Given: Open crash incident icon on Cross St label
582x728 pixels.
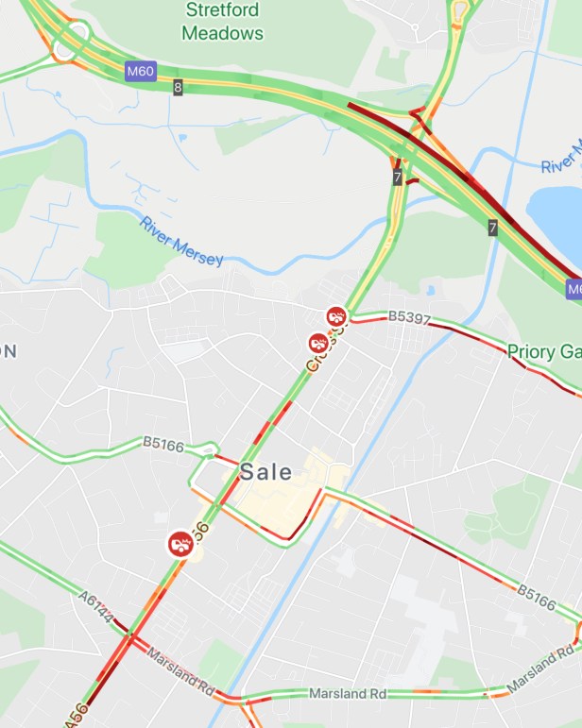Looking at the screenshot, I should click(x=318, y=344).
